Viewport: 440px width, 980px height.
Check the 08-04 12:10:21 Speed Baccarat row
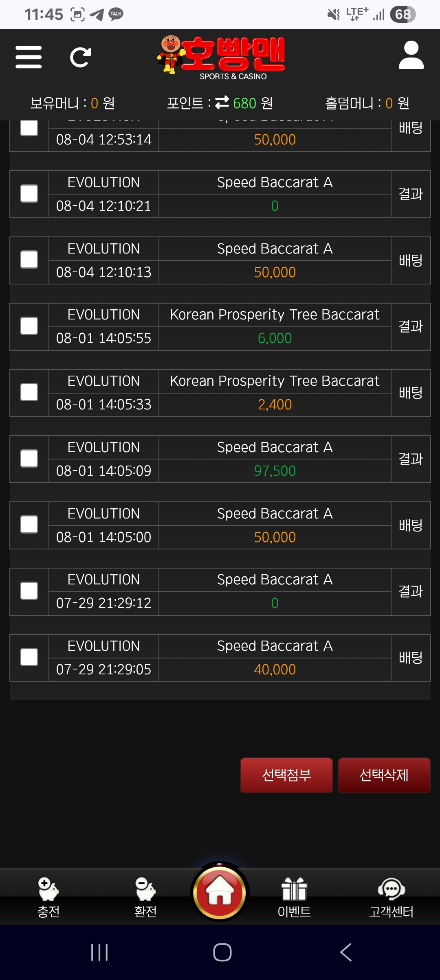point(29,194)
